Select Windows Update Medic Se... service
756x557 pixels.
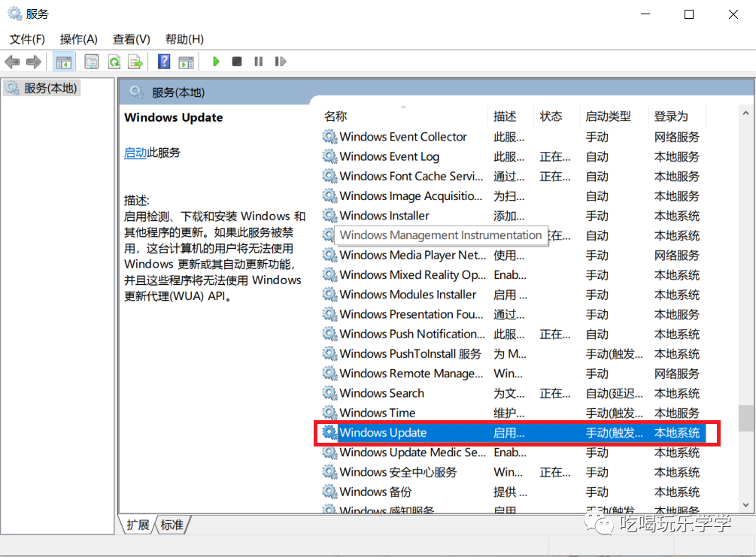point(412,453)
